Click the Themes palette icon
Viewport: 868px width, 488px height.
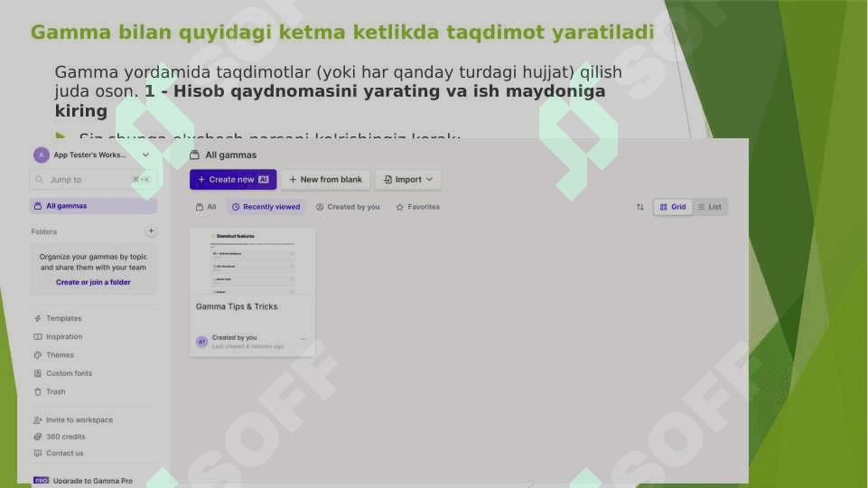(38, 355)
